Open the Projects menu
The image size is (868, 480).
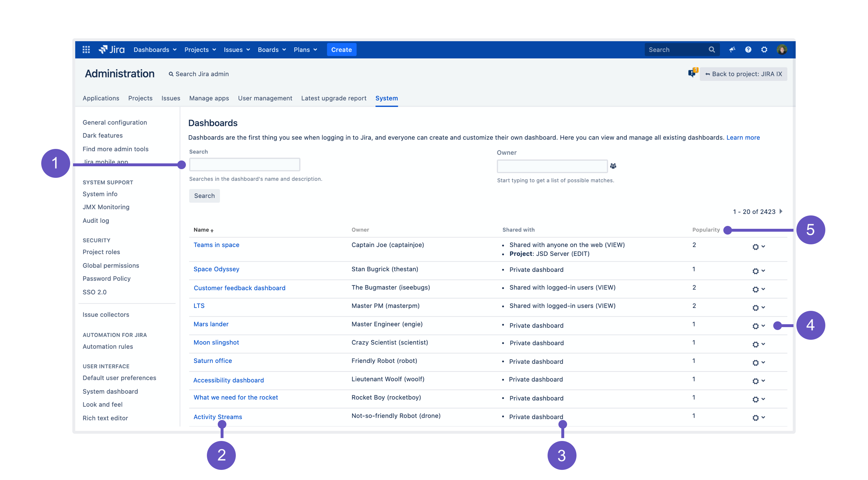(200, 49)
